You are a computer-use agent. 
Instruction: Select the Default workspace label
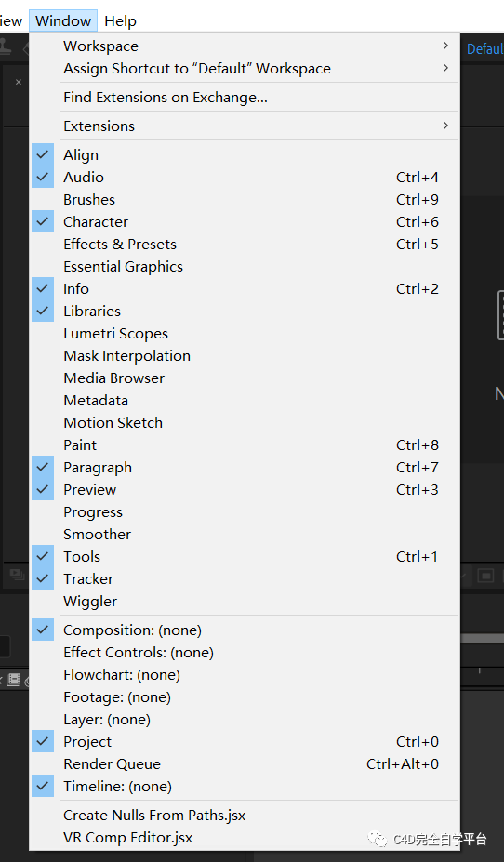[485, 49]
